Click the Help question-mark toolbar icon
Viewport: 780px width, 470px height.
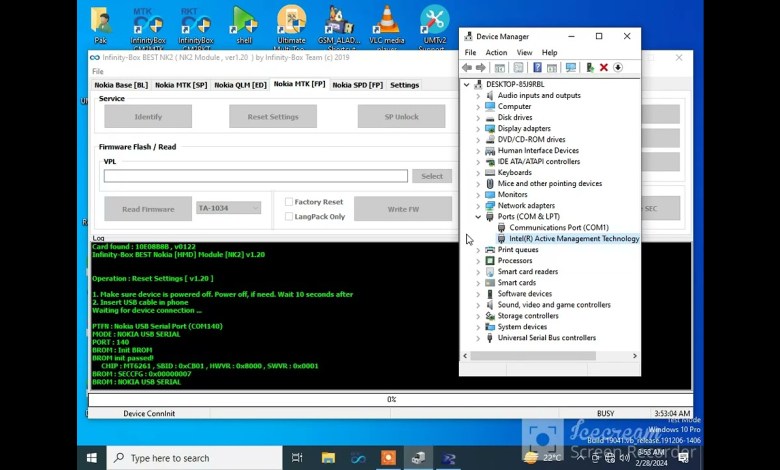537,68
